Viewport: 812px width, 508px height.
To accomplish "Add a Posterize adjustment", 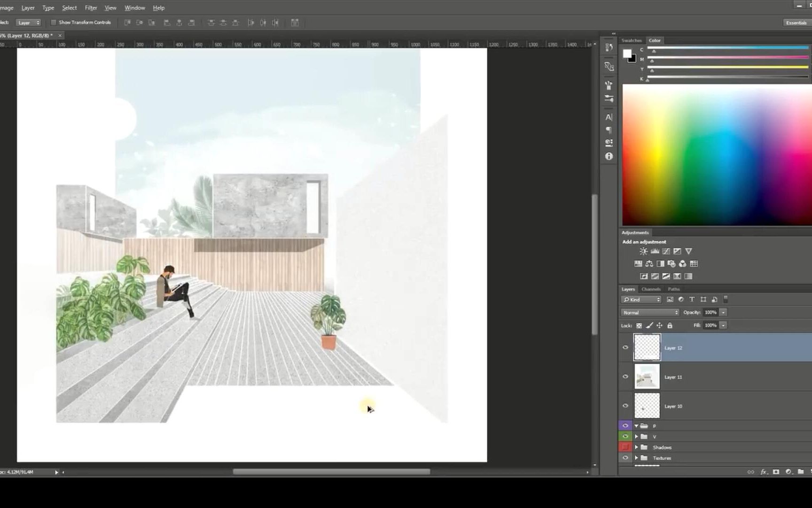I will 655,276.
